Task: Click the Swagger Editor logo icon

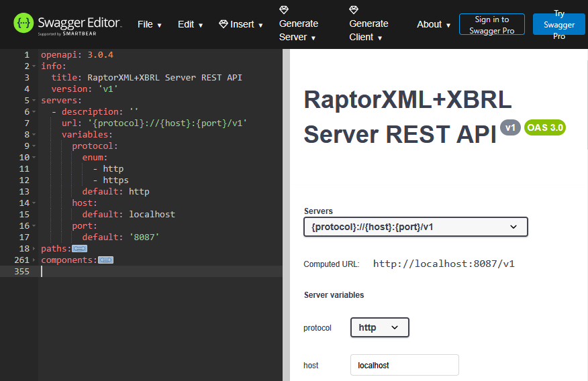Action: tap(23, 23)
